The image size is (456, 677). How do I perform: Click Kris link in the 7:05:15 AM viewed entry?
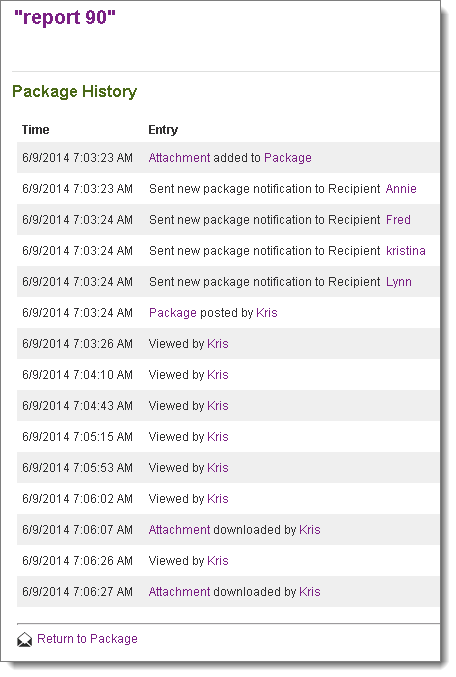click(x=218, y=437)
